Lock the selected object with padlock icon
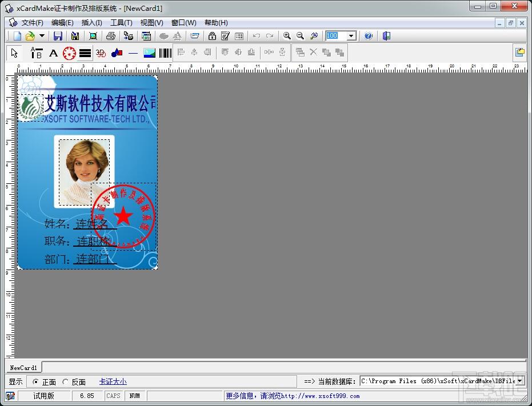Viewport: 532px width, 406px height. coord(212,36)
